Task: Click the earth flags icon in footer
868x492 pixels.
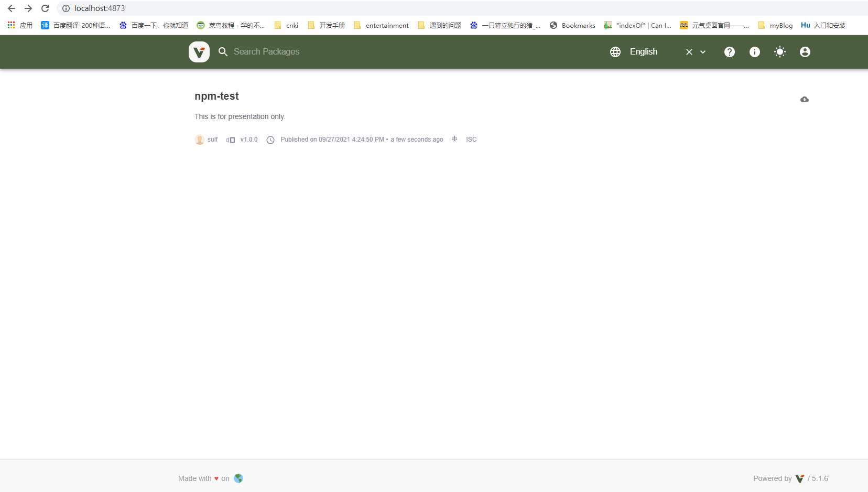Action: [x=238, y=478]
